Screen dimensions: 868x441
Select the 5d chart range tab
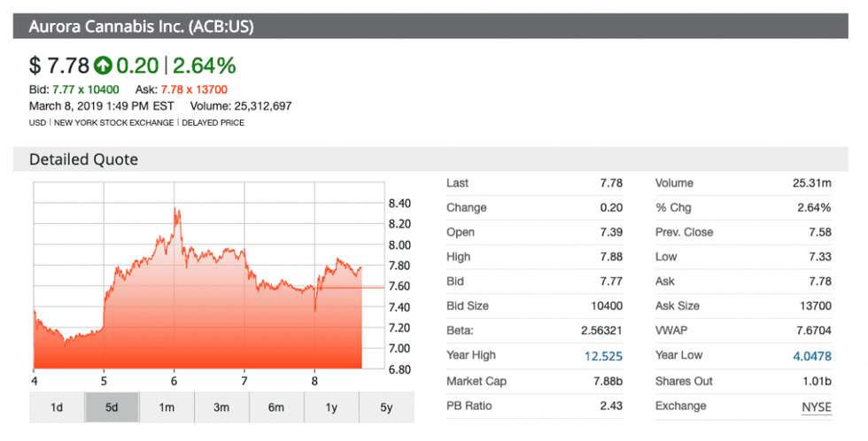coord(112,407)
